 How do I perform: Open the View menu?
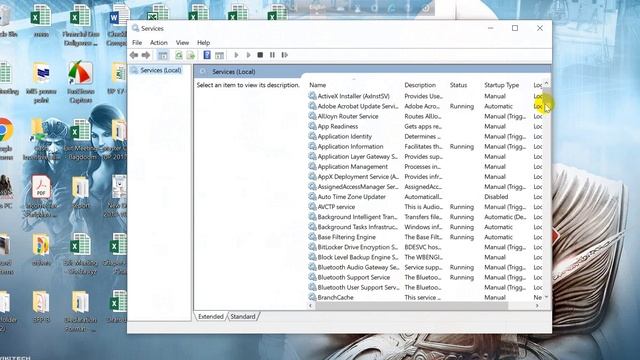(x=182, y=42)
